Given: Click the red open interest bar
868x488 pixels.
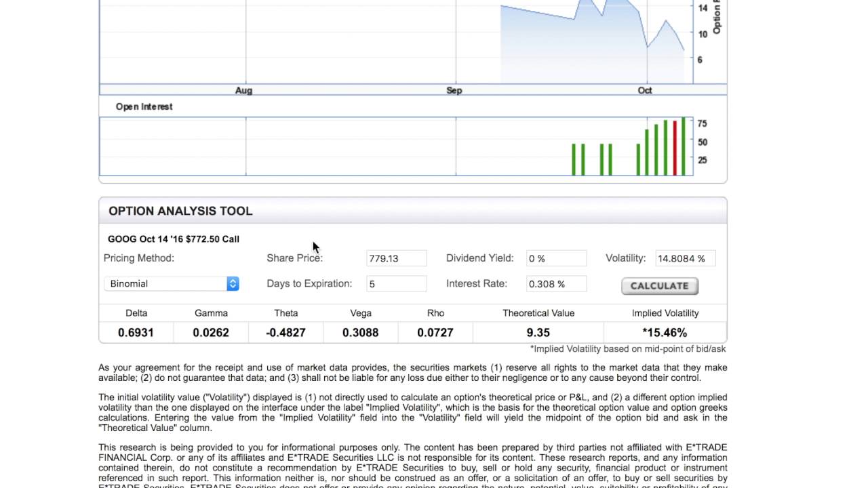Looking at the screenshot, I should pyautogui.click(x=675, y=148).
